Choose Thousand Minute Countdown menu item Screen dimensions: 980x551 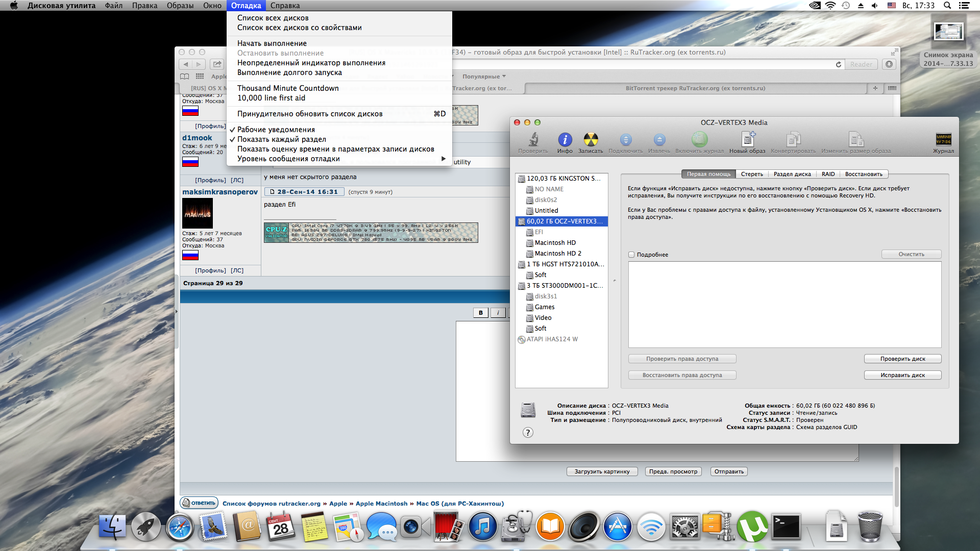coord(339,88)
